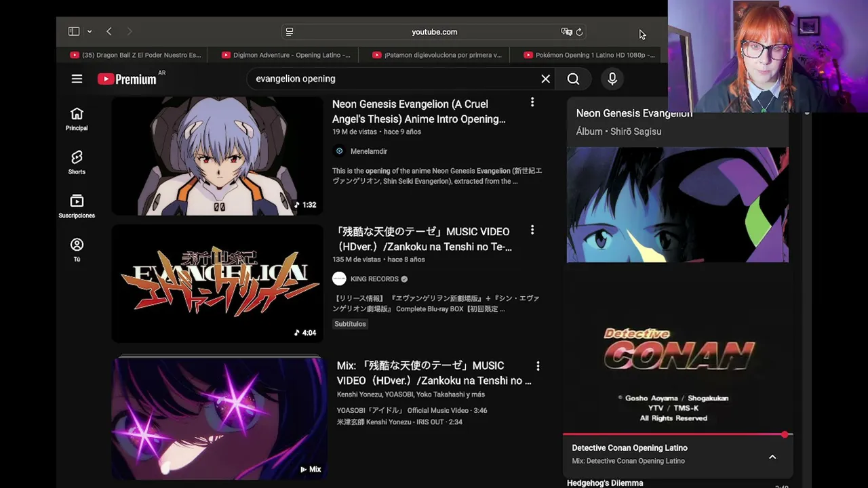This screenshot has width=868, height=488.
Task: Reload the youtube.com page
Action: [579, 32]
